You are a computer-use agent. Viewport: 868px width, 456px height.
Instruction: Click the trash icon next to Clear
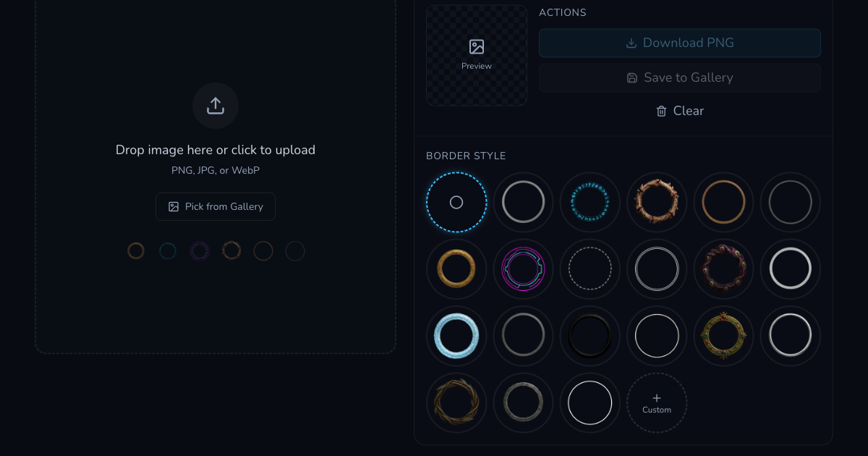pyautogui.click(x=660, y=111)
